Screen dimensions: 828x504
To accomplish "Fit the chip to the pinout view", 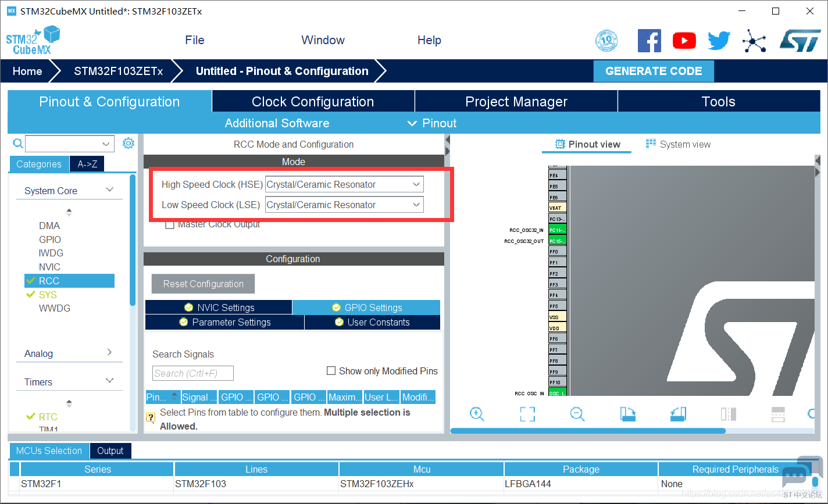I will 527,414.
